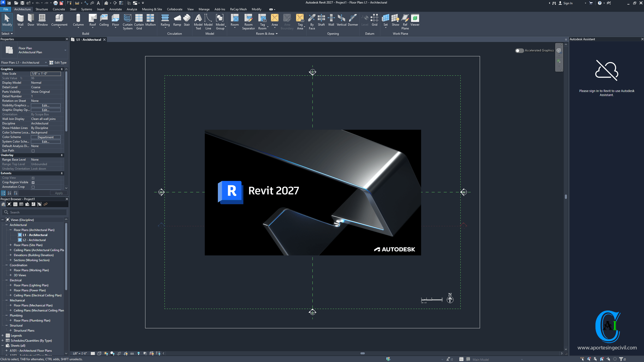
Task: Collapse the Electrical discipline node
Action: pyautogui.click(x=7, y=280)
